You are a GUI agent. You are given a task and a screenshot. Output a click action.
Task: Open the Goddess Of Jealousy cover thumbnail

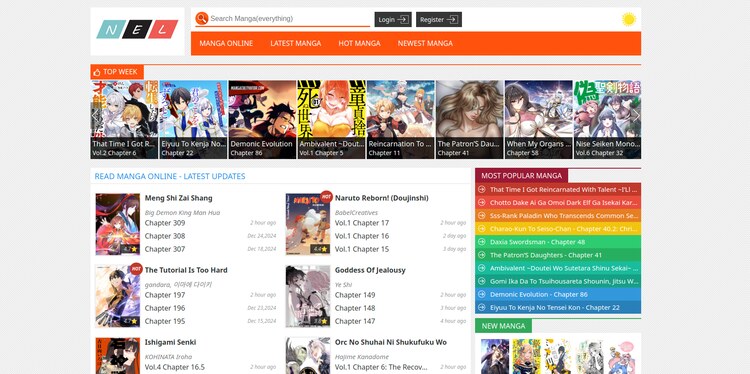coord(308,297)
